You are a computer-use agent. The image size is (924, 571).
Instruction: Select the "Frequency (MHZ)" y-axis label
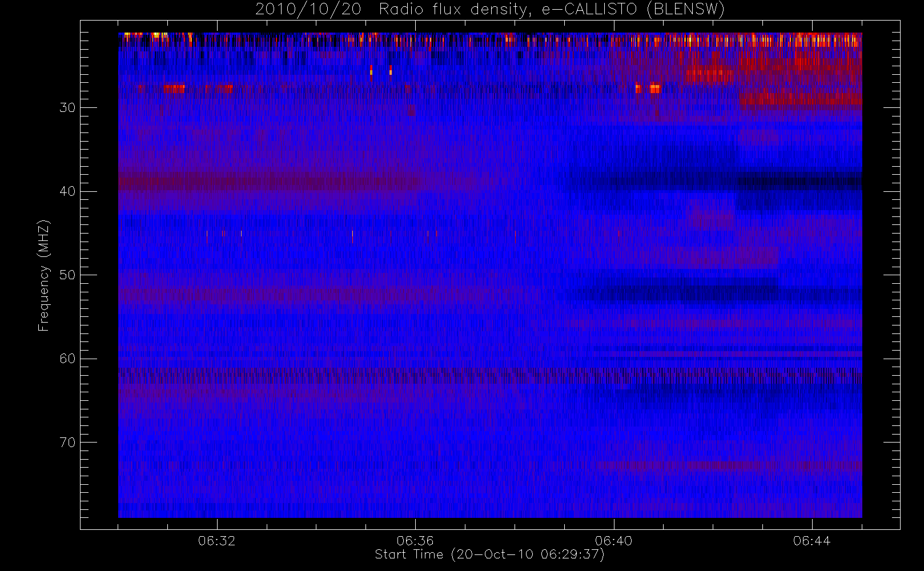click(44, 275)
